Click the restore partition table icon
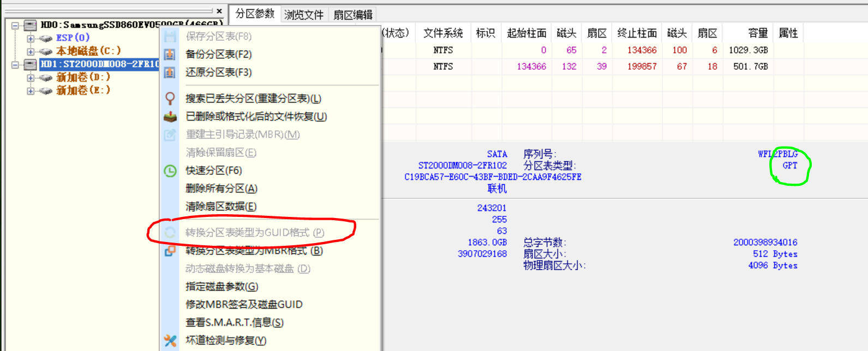The width and height of the screenshot is (868, 351). [x=170, y=72]
